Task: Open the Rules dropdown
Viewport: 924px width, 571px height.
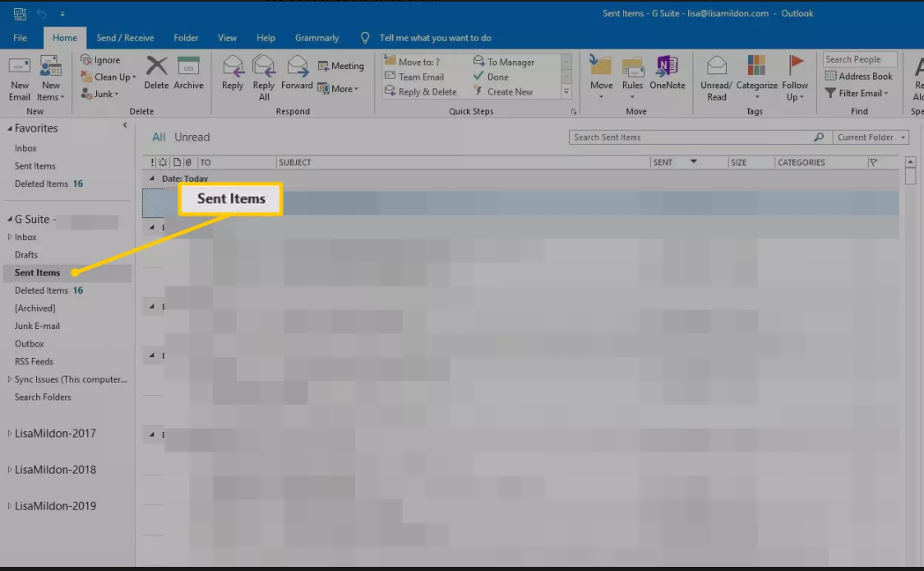Action: [632, 77]
